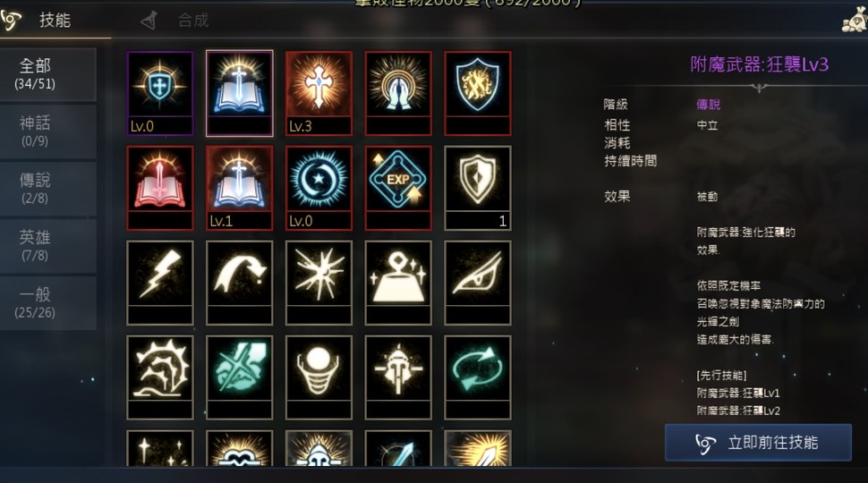Image resolution: width=868 pixels, height=483 pixels.
Task: Click the eye-shaped skill icon
Action: pyautogui.click(x=478, y=283)
